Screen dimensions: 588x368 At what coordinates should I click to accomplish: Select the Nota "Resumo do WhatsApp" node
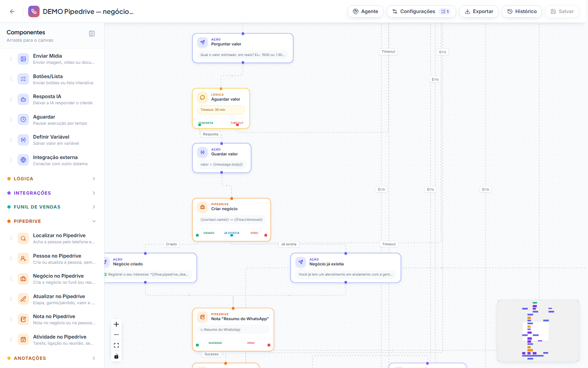click(233, 330)
